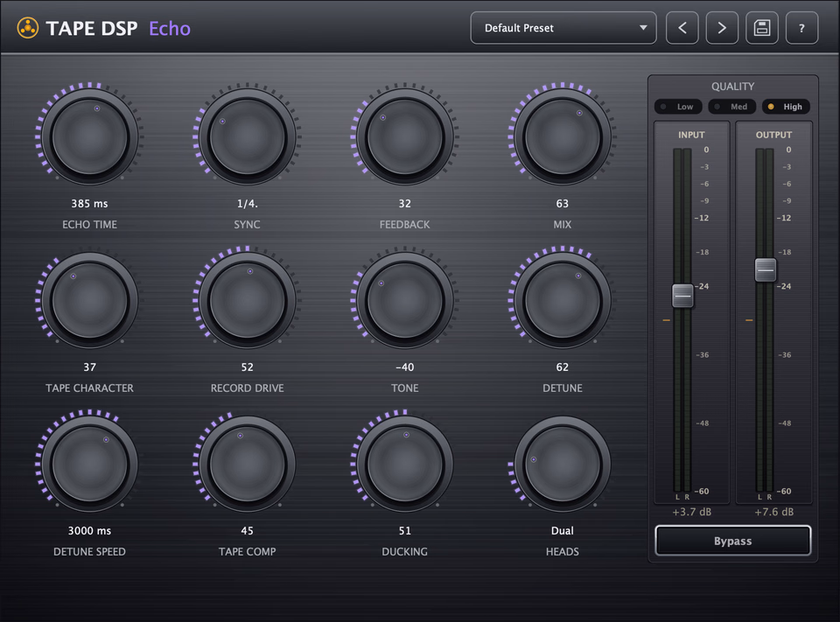Click the QUALITY section heading
The image size is (840, 622).
[x=733, y=87]
